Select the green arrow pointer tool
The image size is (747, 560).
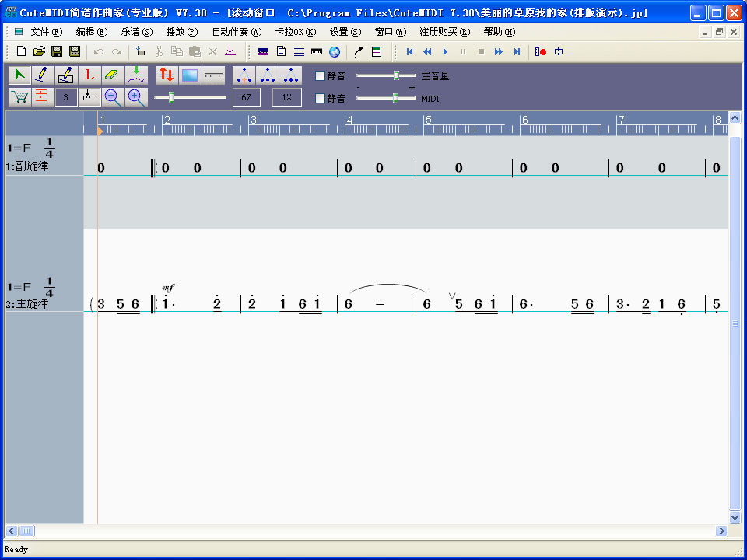pos(19,75)
